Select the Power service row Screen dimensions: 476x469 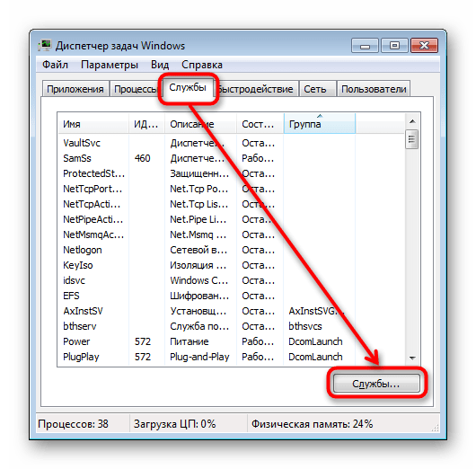[x=207, y=341]
